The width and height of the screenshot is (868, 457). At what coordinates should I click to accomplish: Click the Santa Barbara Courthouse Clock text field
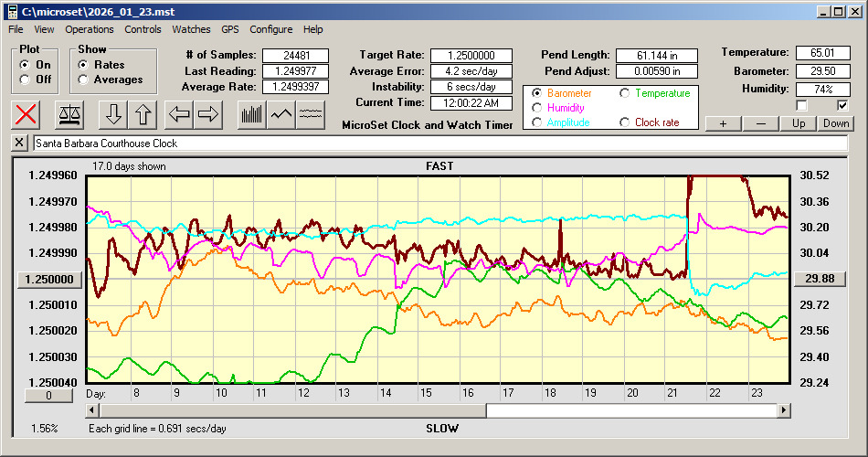coord(439,143)
